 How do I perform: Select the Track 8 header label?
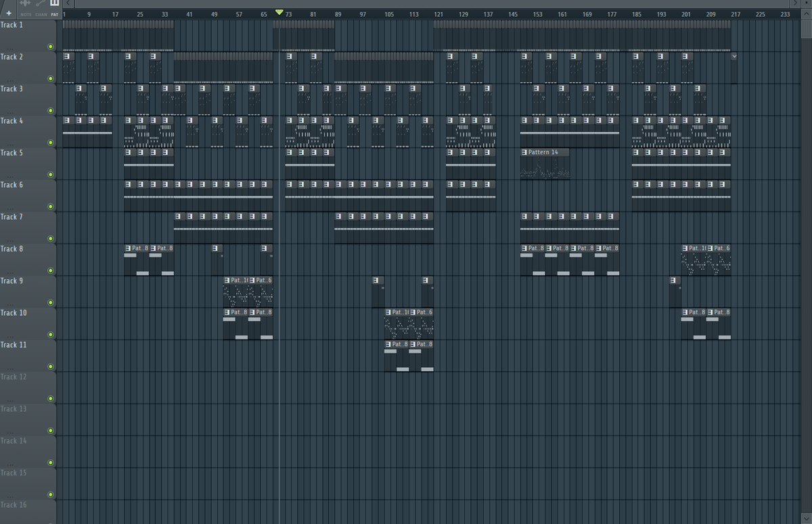point(12,249)
